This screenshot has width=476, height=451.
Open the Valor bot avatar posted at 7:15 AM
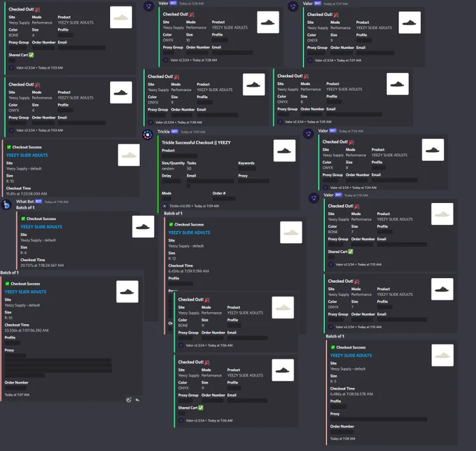tap(314, 197)
